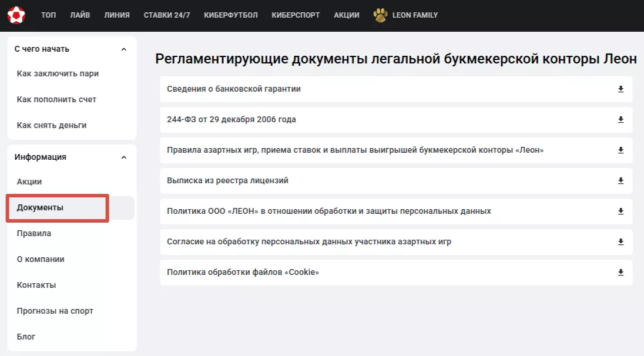Open the КИБЕРСПОРТ tab
This screenshot has width=644, height=356.
pyautogui.click(x=295, y=15)
